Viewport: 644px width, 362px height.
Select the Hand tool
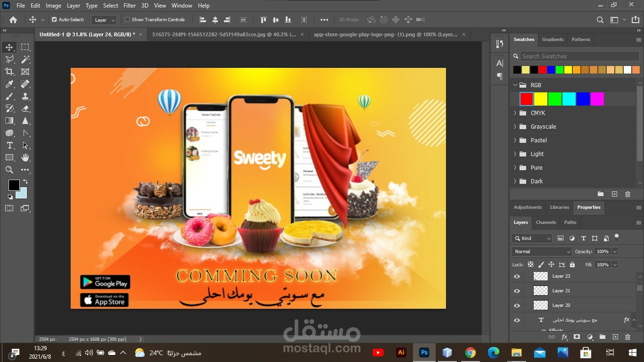click(x=25, y=157)
